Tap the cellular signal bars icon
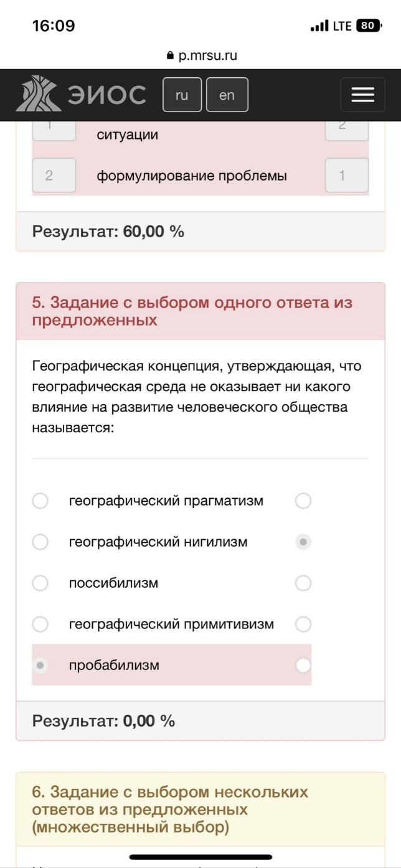Viewport: 401px width, 868px height. tap(319, 26)
